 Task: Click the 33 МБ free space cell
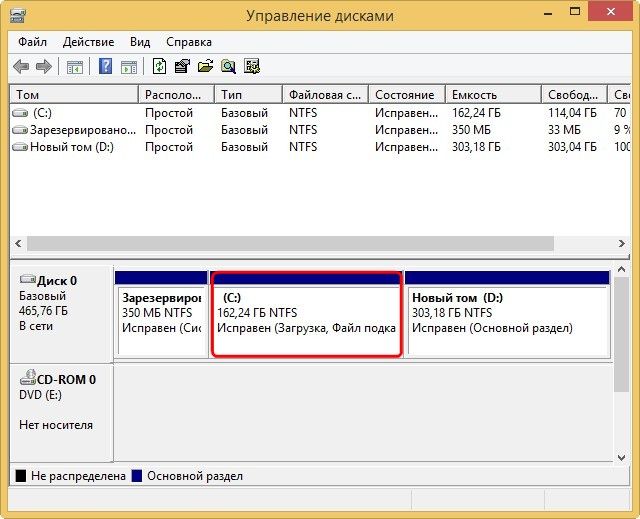point(564,130)
